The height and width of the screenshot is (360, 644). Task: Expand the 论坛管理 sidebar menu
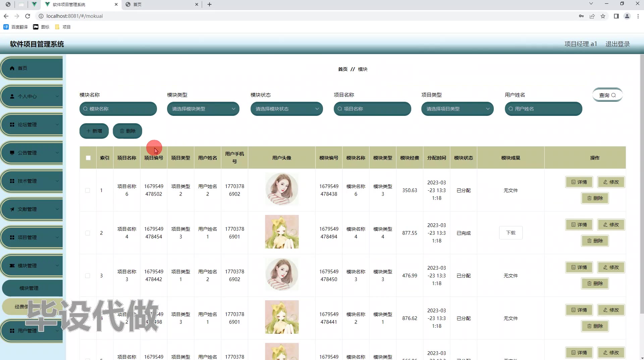pos(32,125)
